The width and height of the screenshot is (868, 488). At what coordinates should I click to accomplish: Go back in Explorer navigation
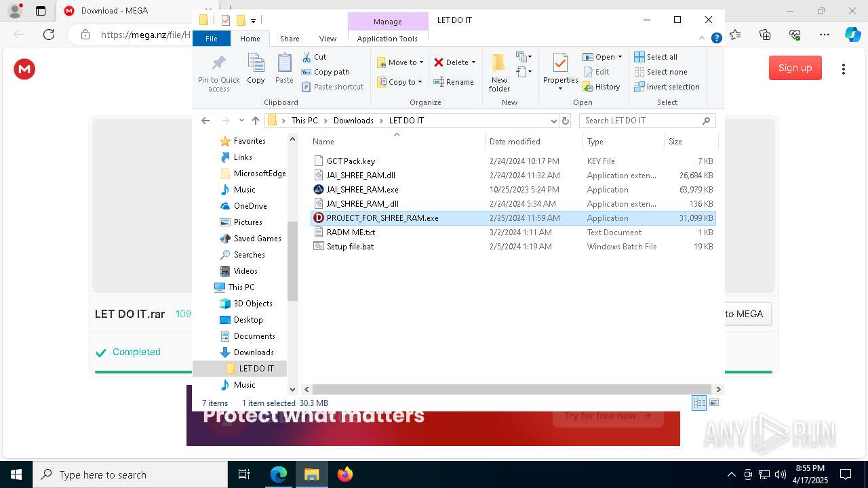205,121
